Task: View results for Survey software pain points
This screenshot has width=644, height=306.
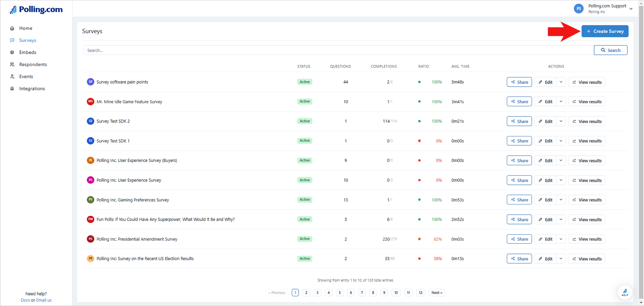Action: [x=587, y=82]
